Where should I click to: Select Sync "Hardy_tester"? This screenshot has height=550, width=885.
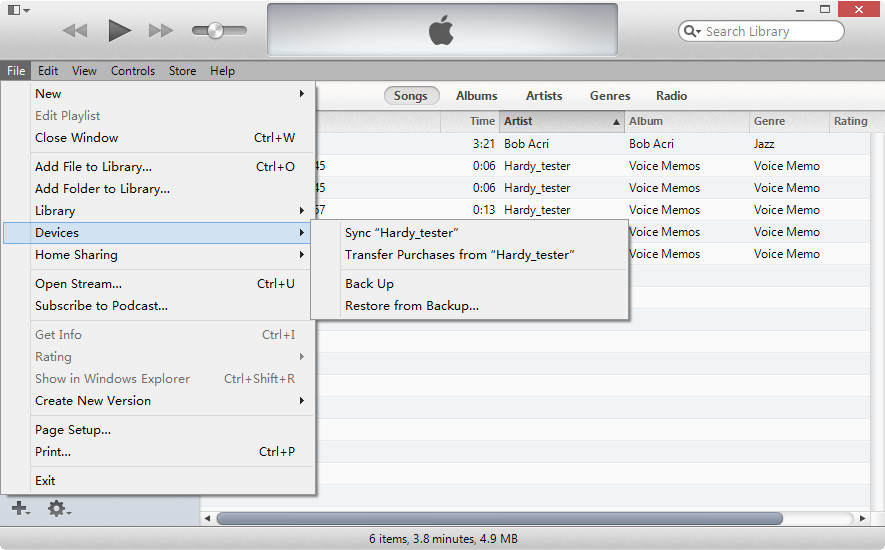470,233
